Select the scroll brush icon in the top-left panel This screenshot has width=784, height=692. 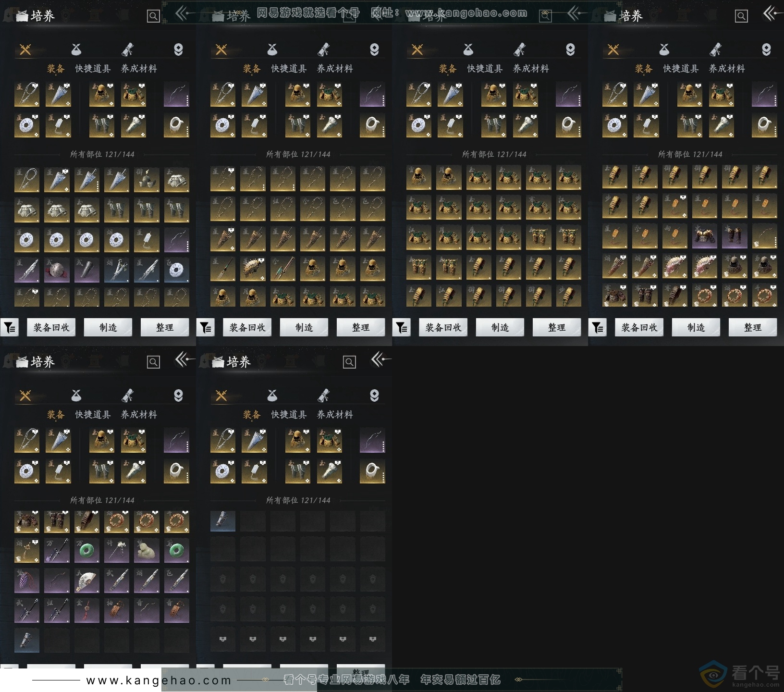127,49
